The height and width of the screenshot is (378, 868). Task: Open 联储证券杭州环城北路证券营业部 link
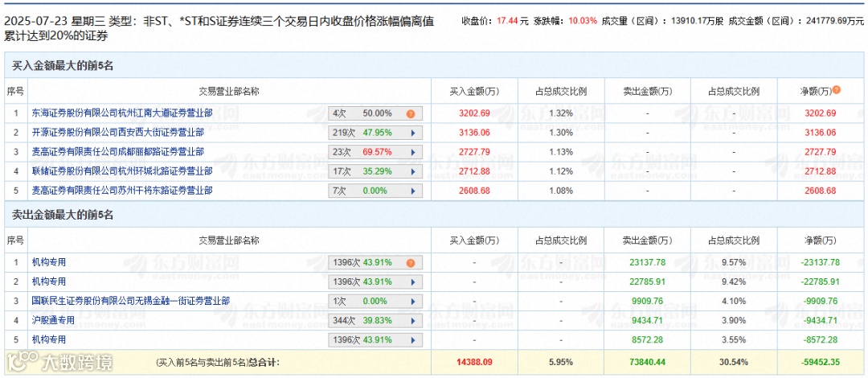coord(122,171)
